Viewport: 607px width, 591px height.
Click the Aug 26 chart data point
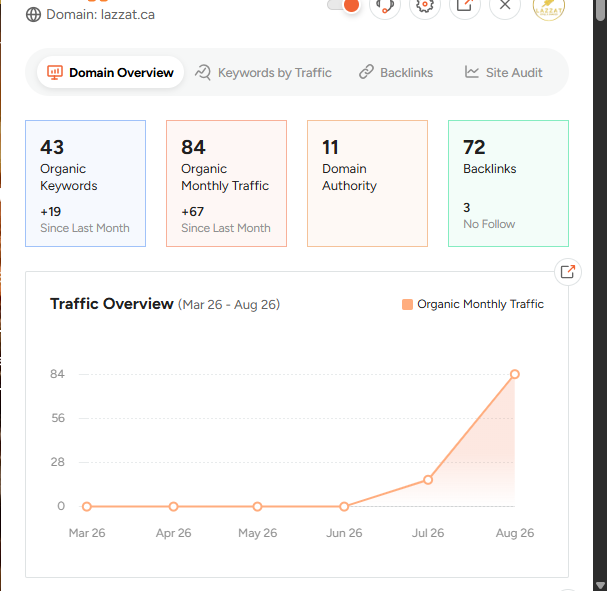click(514, 374)
